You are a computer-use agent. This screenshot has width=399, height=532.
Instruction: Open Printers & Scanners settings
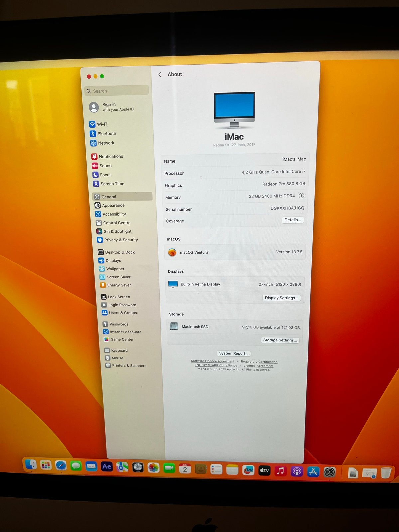(126, 365)
